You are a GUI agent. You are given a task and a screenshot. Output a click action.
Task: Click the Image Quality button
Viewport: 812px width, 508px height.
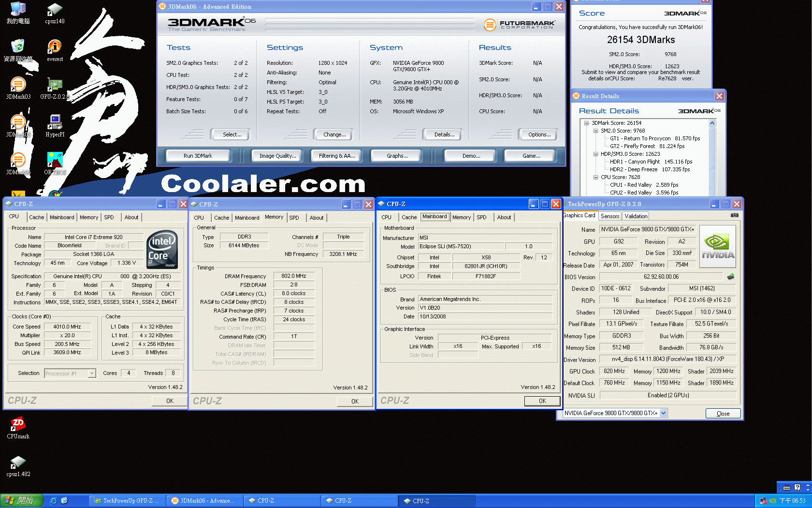coord(277,156)
